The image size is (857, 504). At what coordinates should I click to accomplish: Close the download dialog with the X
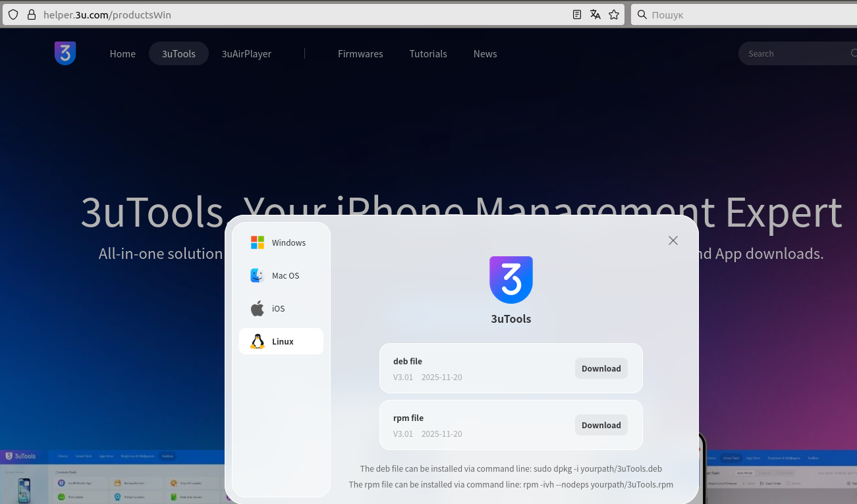tap(673, 240)
